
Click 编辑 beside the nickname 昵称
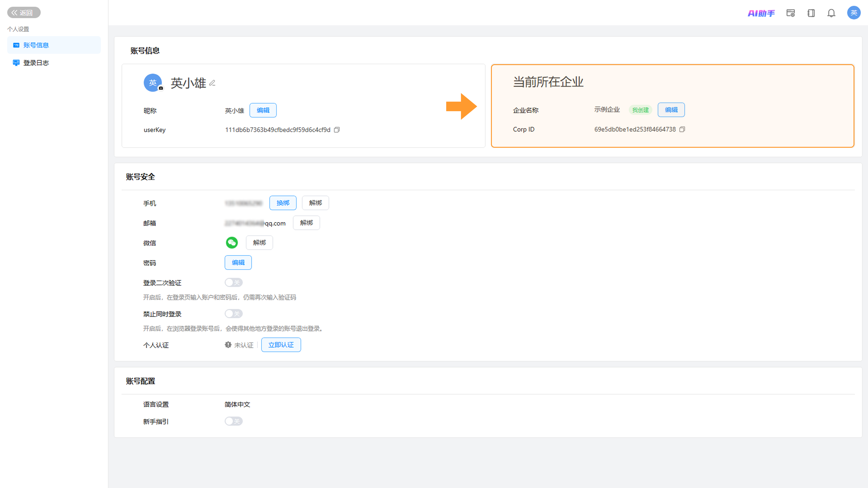coord(263,110)
